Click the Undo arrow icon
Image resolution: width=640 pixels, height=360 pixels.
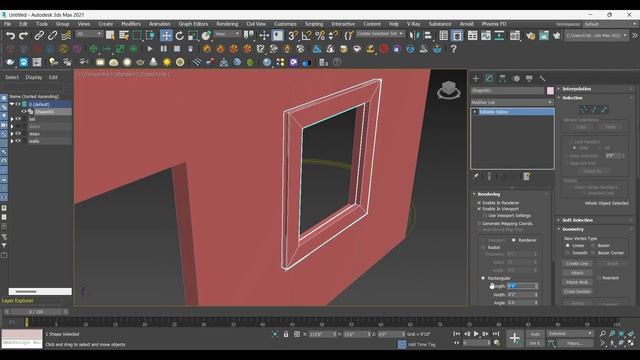pos(11,36)
